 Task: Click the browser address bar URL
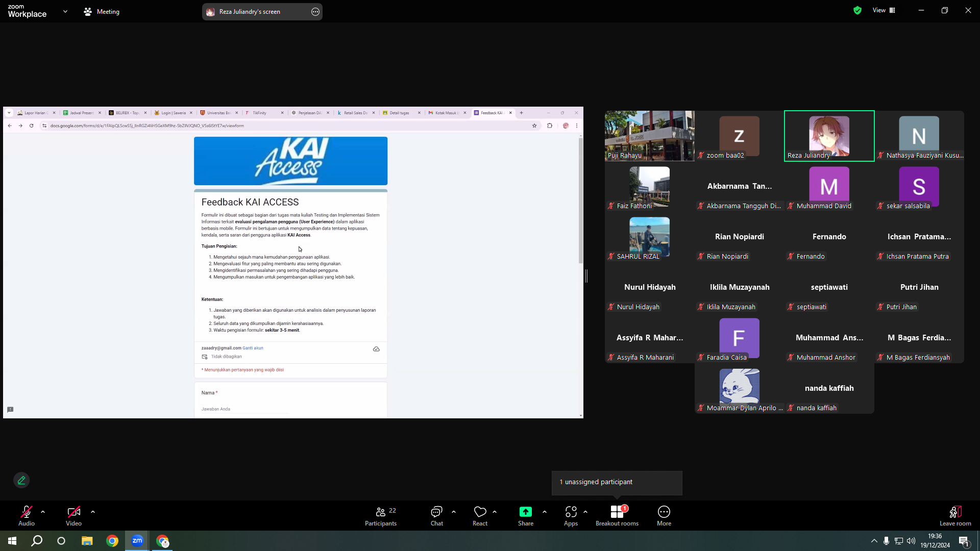click(x=147, y=126)
